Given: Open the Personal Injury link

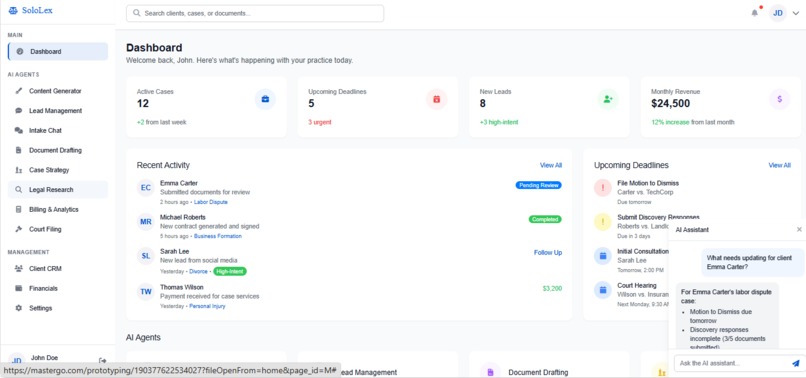Looking at the screenshot, I should click(207, 306).
